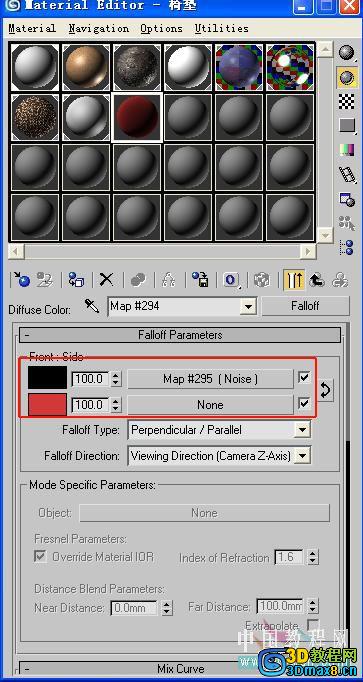363x682 pixels.
Task: Click the Make Unique icon
Action: pos(169,280)
